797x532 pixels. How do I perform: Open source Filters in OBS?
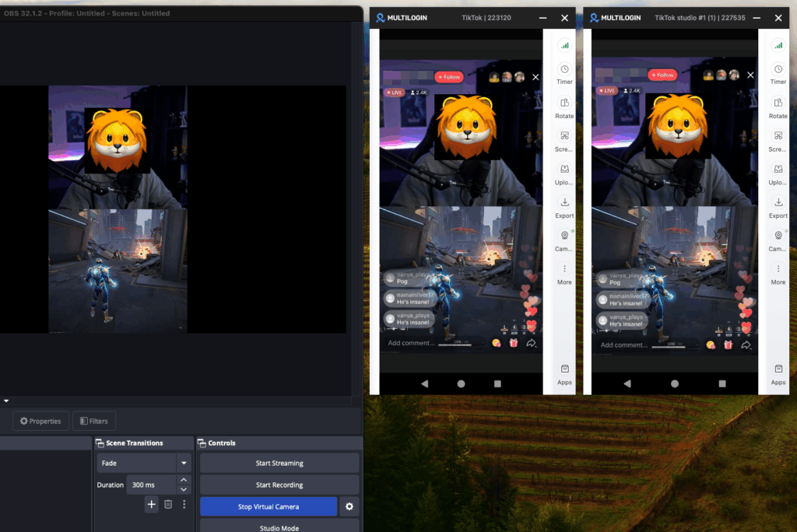click(x=94, y=421)
